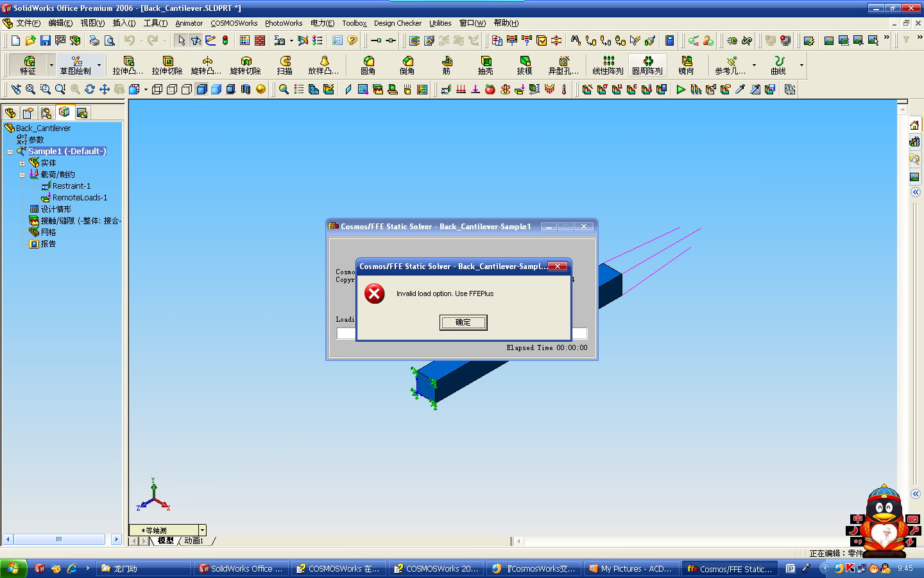Collapse the 载荷/制约 tree node

tap(22, 175)
